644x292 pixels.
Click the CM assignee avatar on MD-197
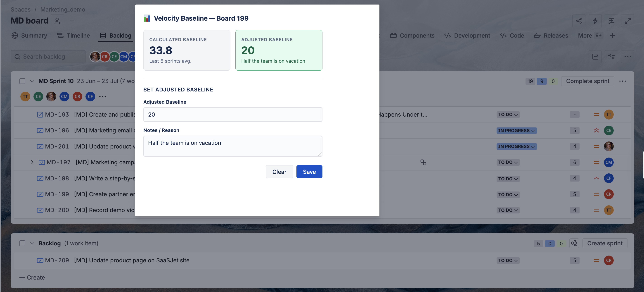click(x=609, y=162)
